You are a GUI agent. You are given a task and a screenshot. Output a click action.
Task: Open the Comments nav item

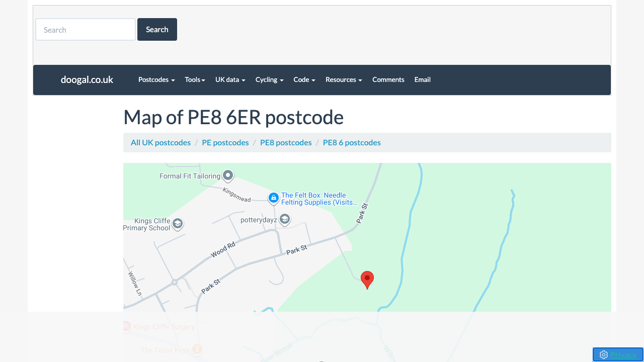pos(388,79)
